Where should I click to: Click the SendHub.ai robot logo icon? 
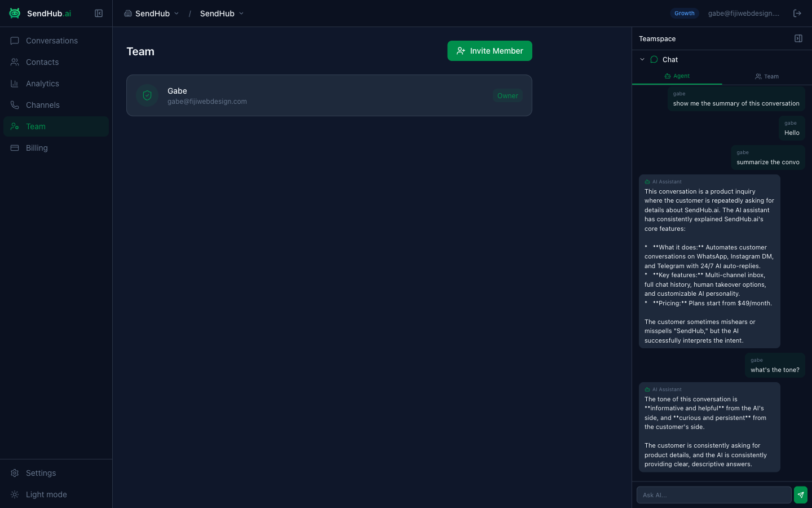coord(15,14)
